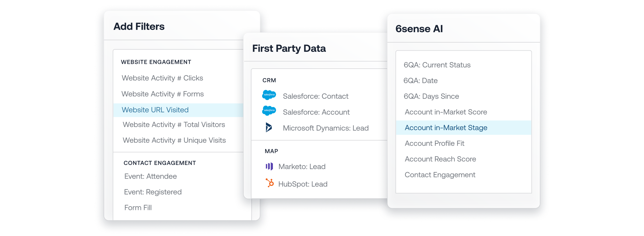Pick Website Activity # Forms filter

163,94
